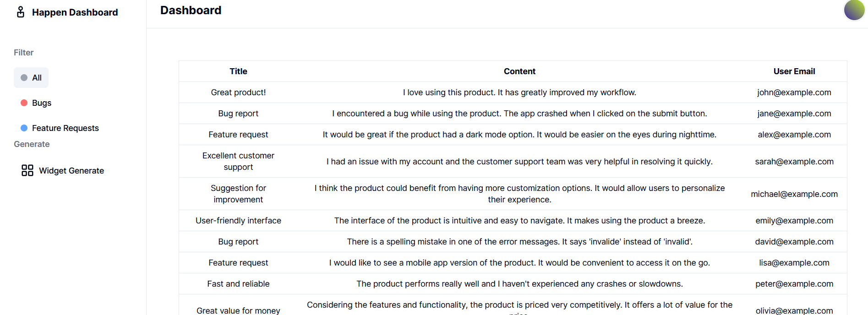The height and width of the screenshot is (315, 868).
Task: Select john@example.com email cell
Action: click(x=794, y=92)
